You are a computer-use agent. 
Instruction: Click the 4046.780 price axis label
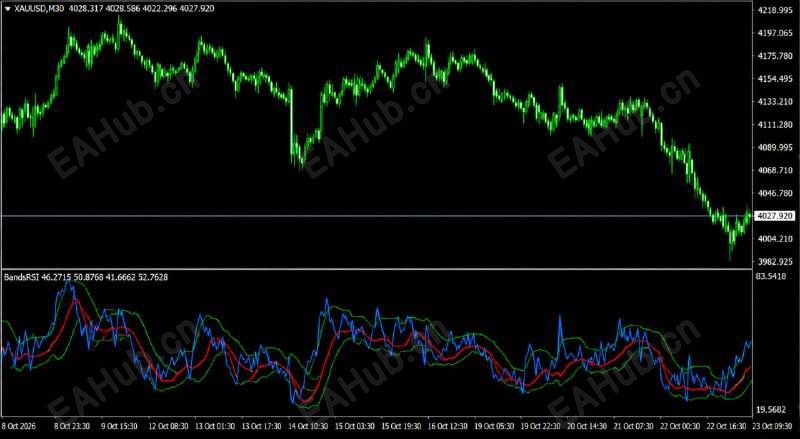(776, 193)
